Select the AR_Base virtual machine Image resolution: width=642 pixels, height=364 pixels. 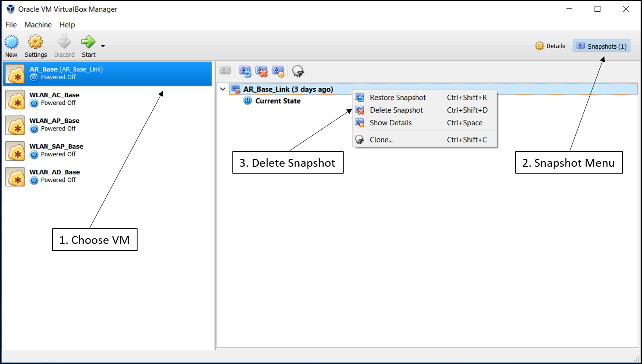click(x=108, y=74)
